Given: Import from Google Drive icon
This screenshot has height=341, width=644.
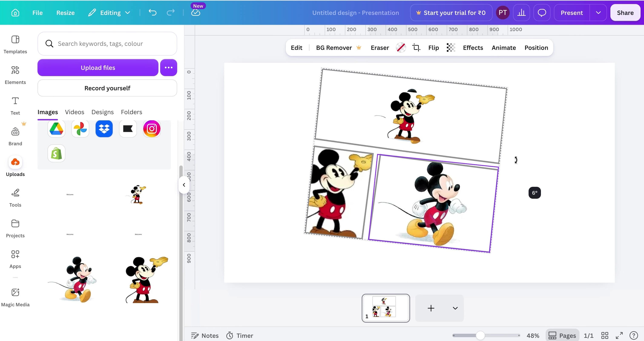Looking at the screenshot, I should [56, 129].
